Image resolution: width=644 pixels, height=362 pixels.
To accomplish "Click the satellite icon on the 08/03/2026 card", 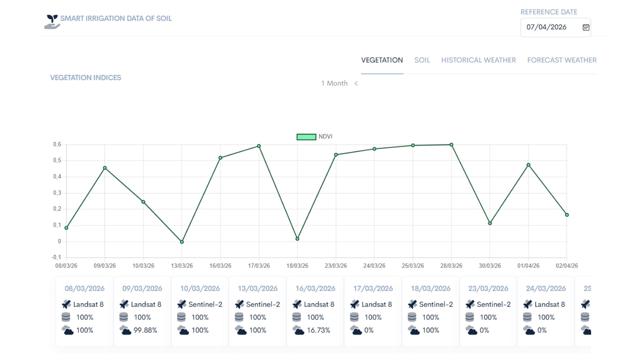I will [66, 304].
